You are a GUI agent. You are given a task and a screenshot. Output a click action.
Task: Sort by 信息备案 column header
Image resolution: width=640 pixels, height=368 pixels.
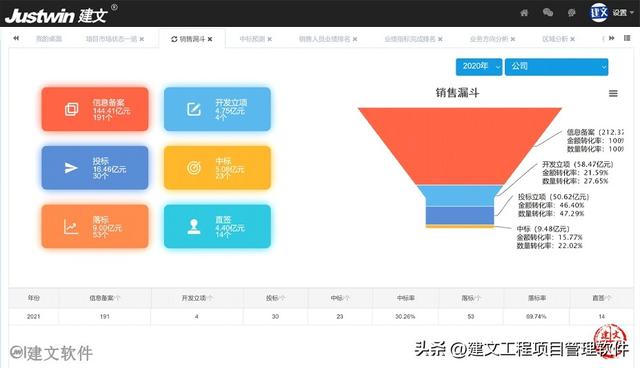(105, 298)
